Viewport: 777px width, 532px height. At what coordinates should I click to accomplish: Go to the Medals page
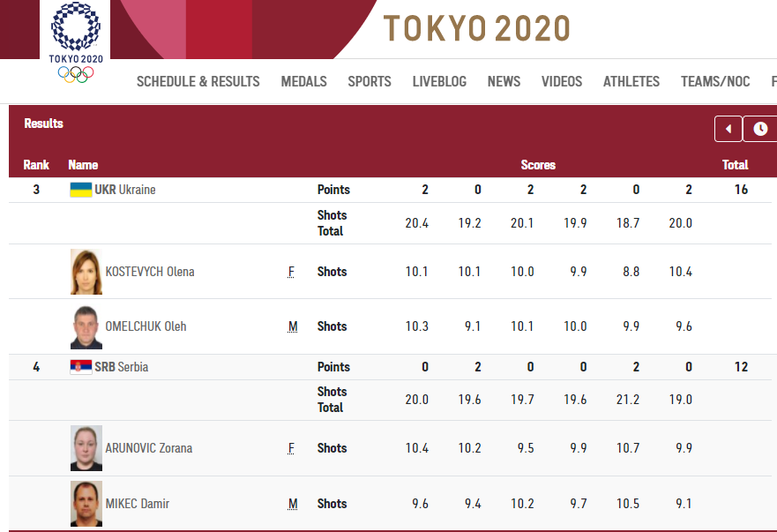[303, 81]
